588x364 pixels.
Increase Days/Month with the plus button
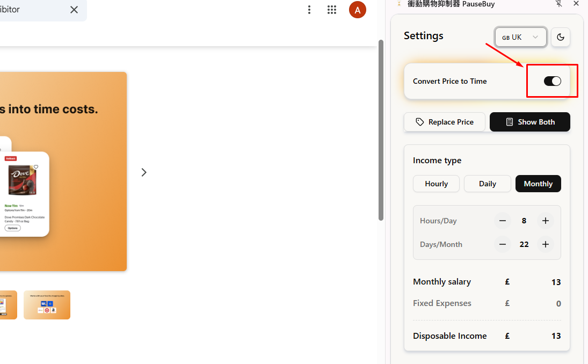pos(546,244)
